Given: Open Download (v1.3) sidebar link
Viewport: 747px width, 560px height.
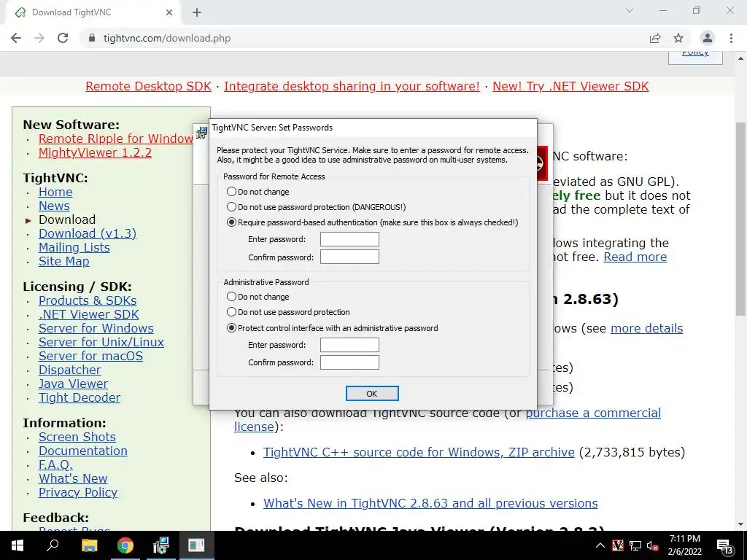Looking at the screenshot, I should (x=88, y=233).
